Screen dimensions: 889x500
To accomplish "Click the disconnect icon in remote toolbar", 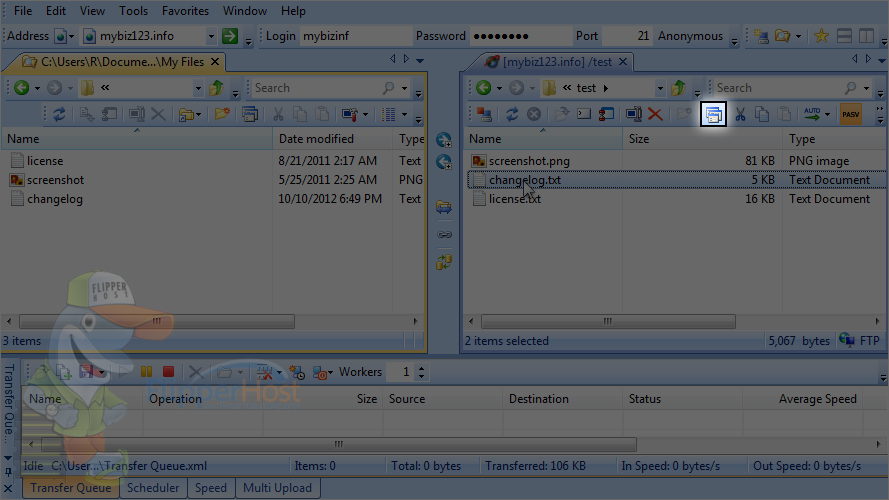I will (x=484, y=115).
